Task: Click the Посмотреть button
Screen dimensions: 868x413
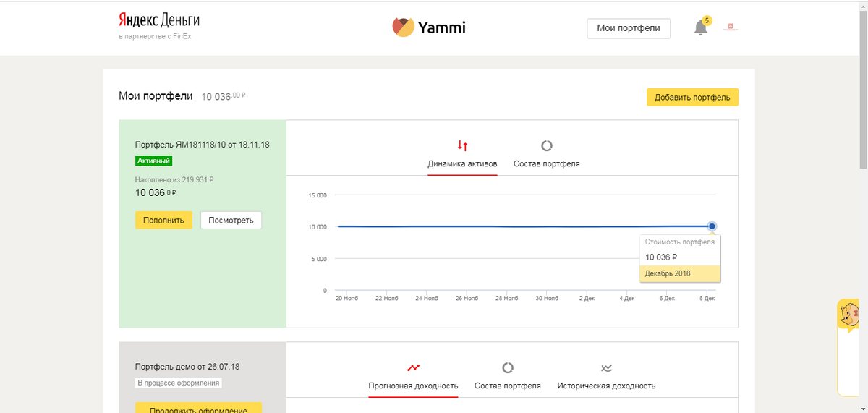Action: (231, 220)
